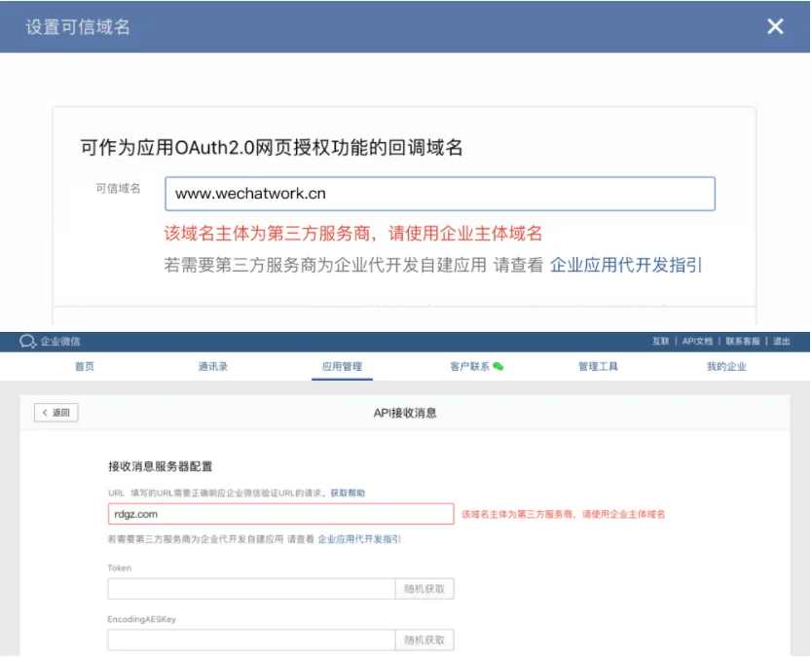Switch to the 通讯录 tab
This screenshot has height=658, width=812.
tap(213, 367)
